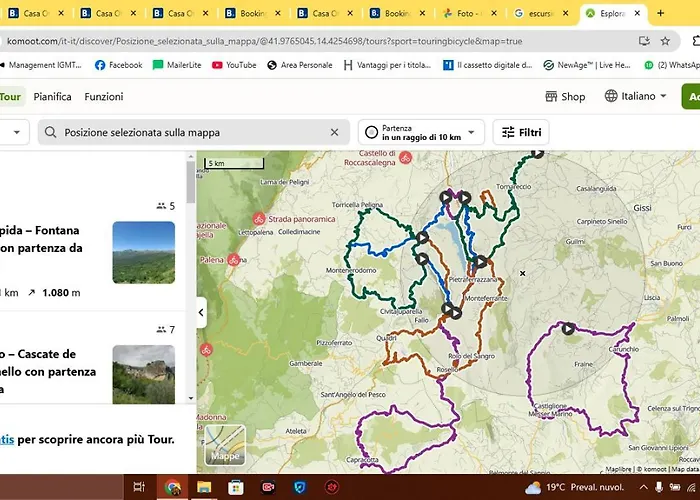Open the Italiano language dropdown
This screenshot has width=700, height=500.
(x=636, y=97)
